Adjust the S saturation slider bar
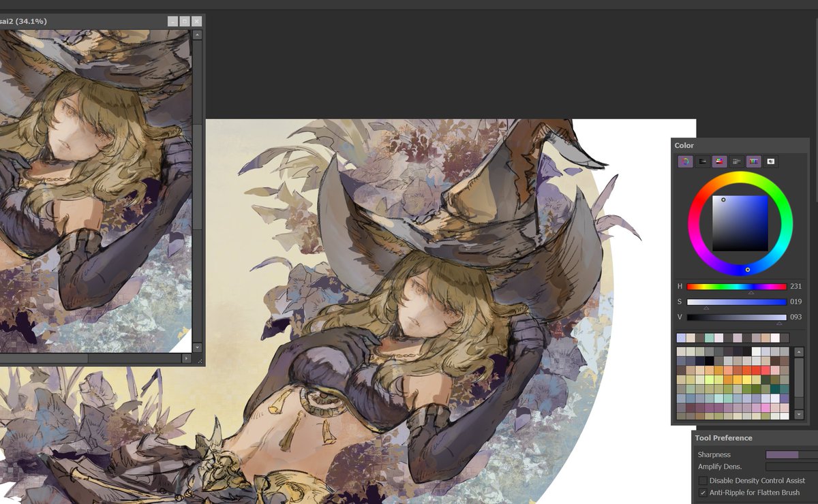The width and height of the screenshot is (818, 504). pyautogui.click(x=736, y=302)
